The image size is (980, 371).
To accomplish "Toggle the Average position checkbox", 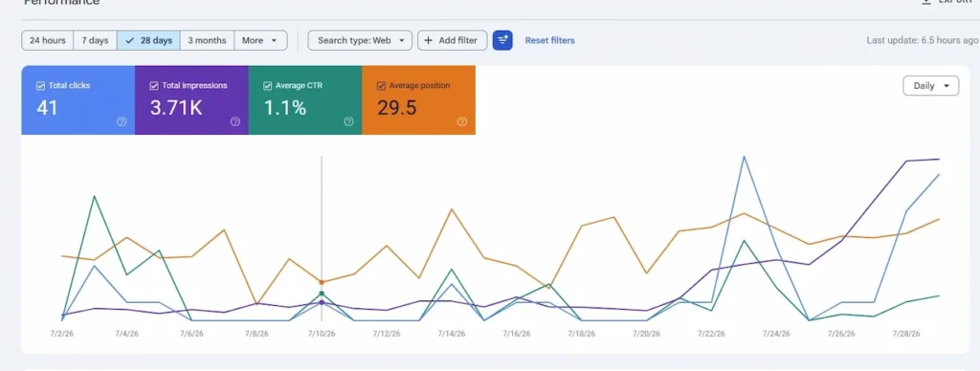I will tap(381, 85).
